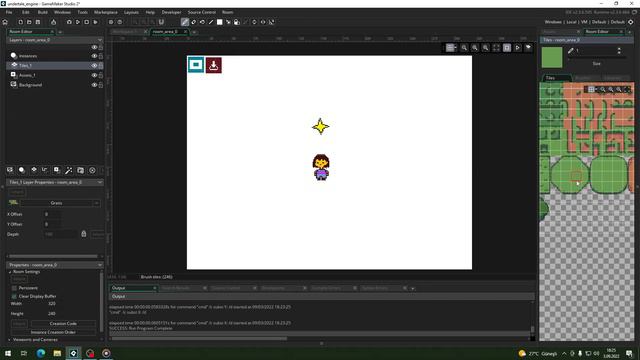Click the Save Project toolbar icon
Image resolution: width=640 pixels, height=360 pixels.
[38, 22]
